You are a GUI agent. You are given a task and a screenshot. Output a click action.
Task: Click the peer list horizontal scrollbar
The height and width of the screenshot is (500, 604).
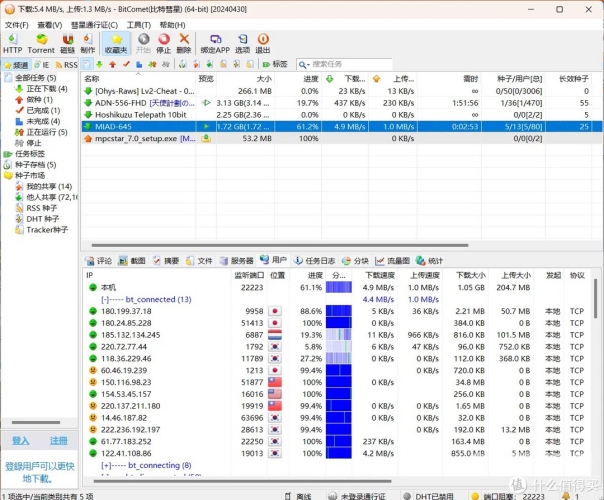(243, 481)
